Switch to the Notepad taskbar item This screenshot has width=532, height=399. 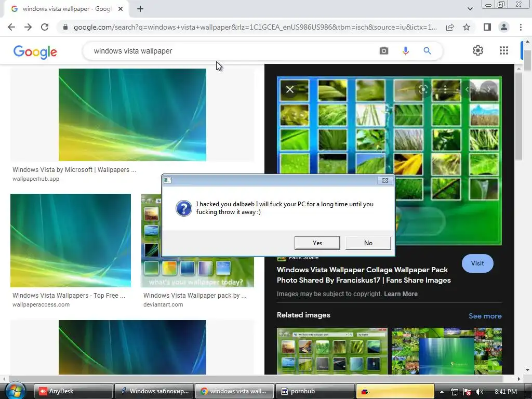pyautogui.click(x=315, y=391)
